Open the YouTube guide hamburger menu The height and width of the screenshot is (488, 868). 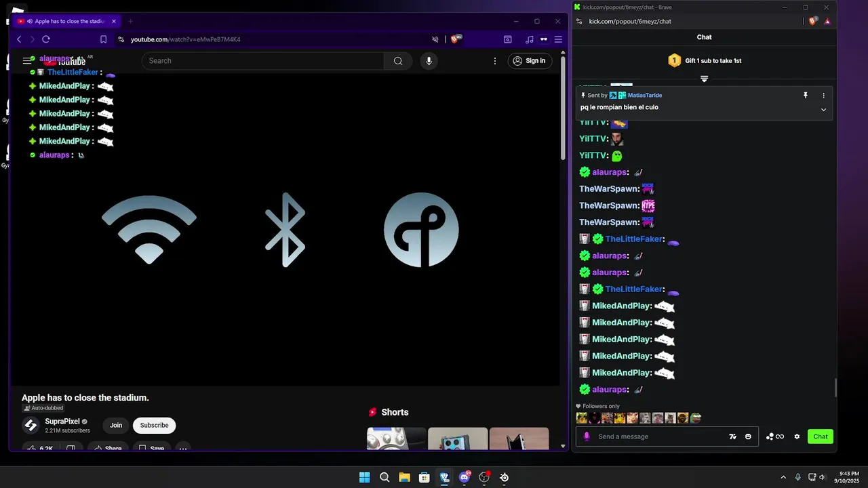point(27,61)
